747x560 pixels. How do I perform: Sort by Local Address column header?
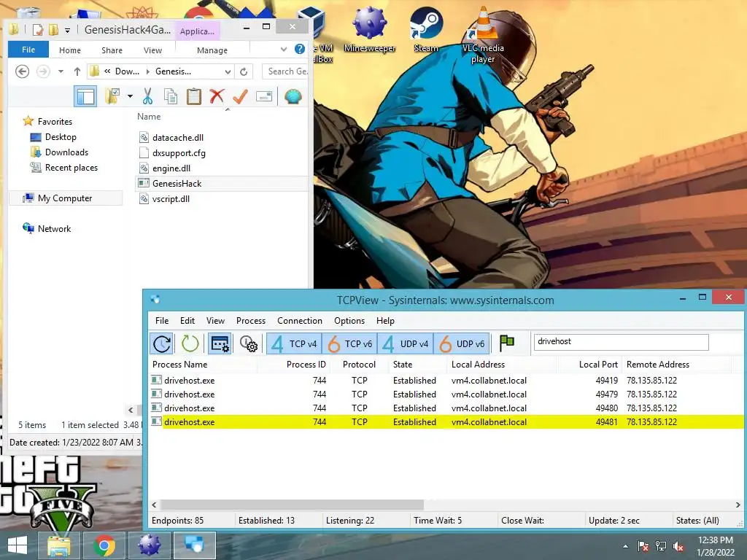[x=478, y=365]
